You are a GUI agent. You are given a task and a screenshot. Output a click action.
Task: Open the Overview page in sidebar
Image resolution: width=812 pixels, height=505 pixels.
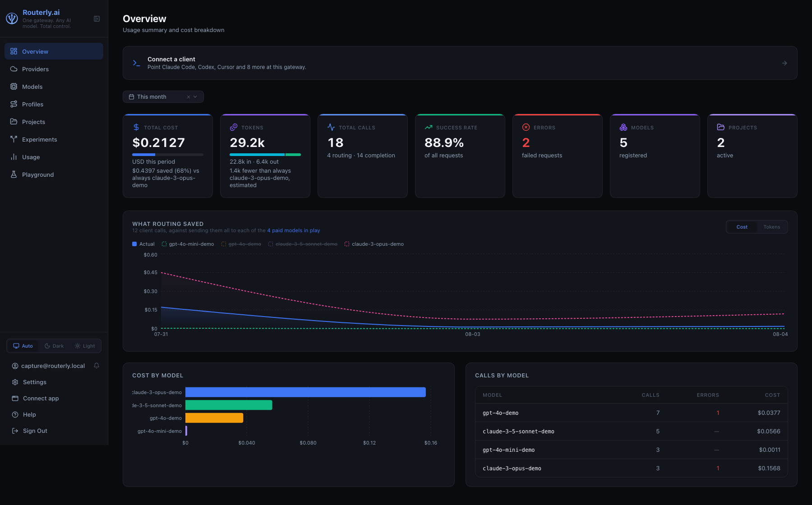[x=54, y=51]
